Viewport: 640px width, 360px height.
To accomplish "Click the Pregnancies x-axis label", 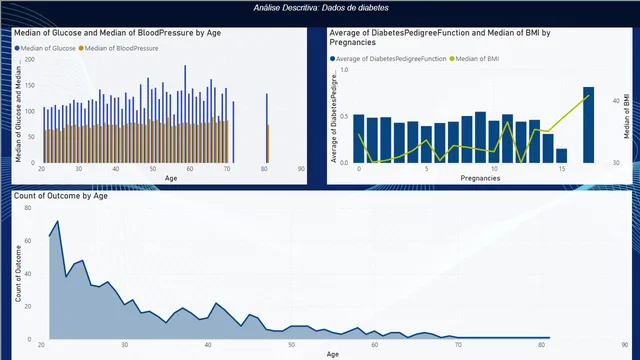I will [x=480, y=178].
